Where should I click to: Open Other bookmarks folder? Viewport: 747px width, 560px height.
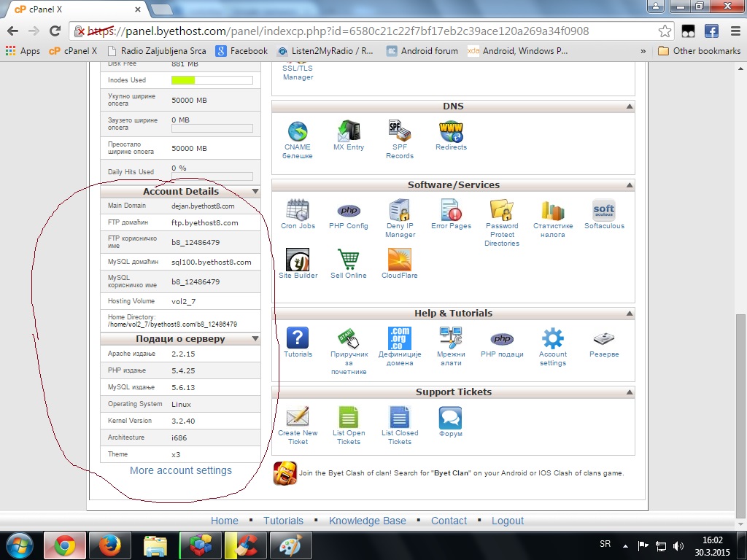(700, 51)
